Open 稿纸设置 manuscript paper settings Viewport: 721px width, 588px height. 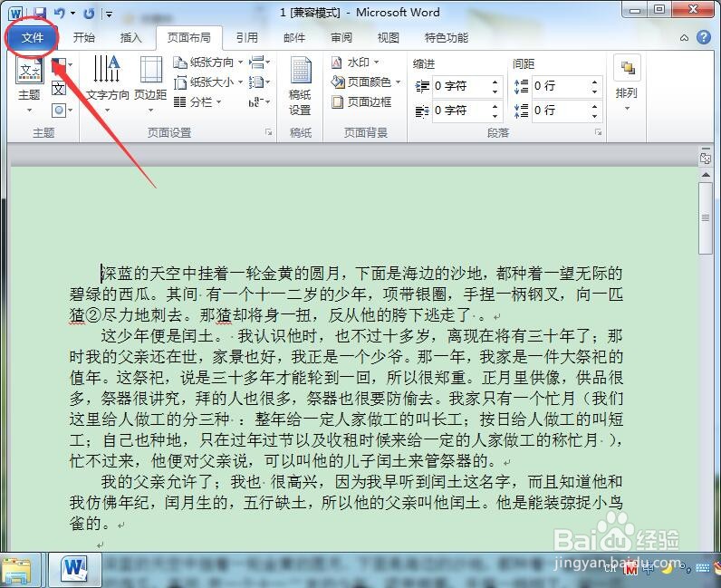tap(300, 86)
